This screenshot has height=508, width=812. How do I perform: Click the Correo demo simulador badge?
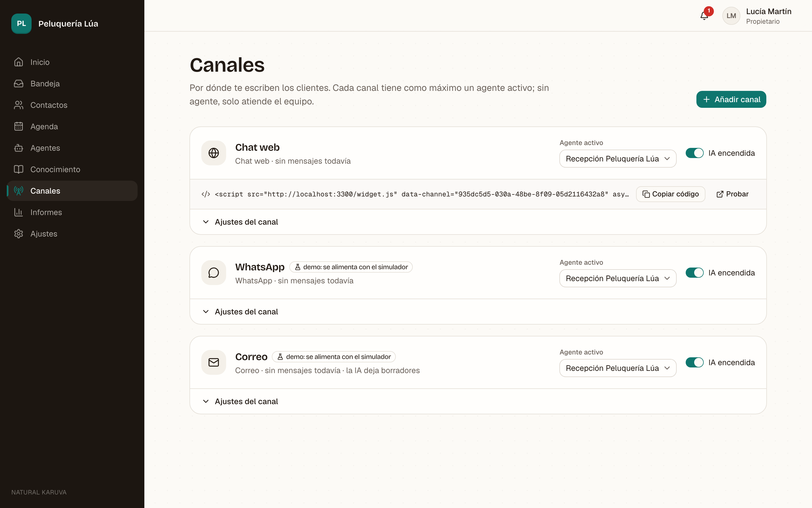tap(334, 357)
